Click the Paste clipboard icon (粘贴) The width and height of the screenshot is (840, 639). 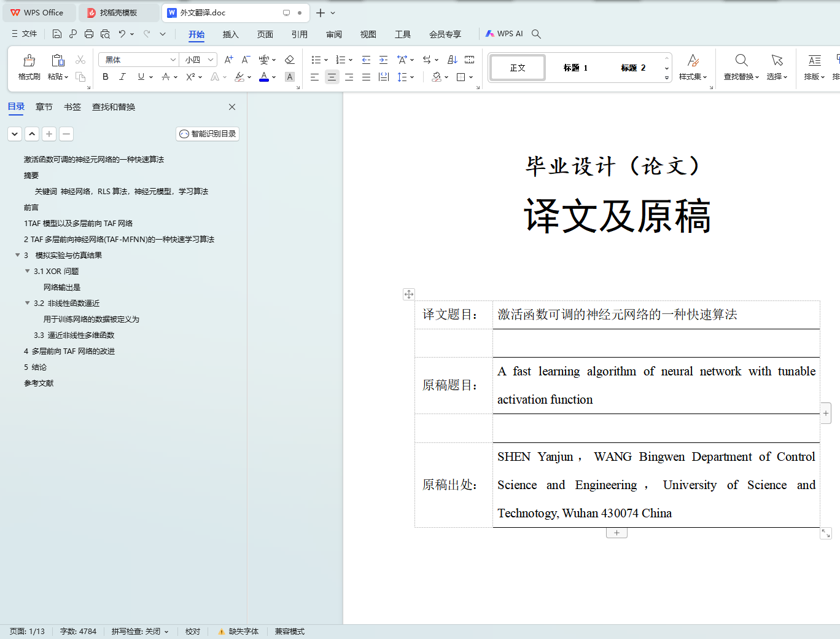pos(58,60)
